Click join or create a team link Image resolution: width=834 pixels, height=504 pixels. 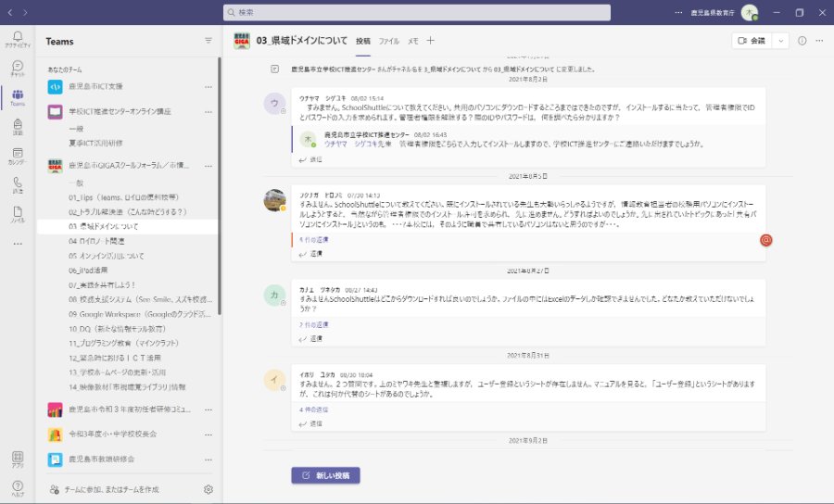coord(104,489)
